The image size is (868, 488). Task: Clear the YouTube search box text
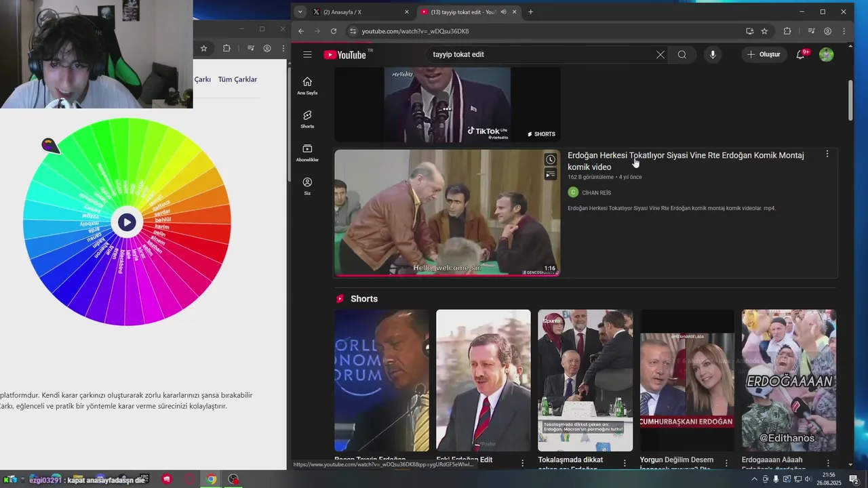pyautogui.click(x=660, y=54)
